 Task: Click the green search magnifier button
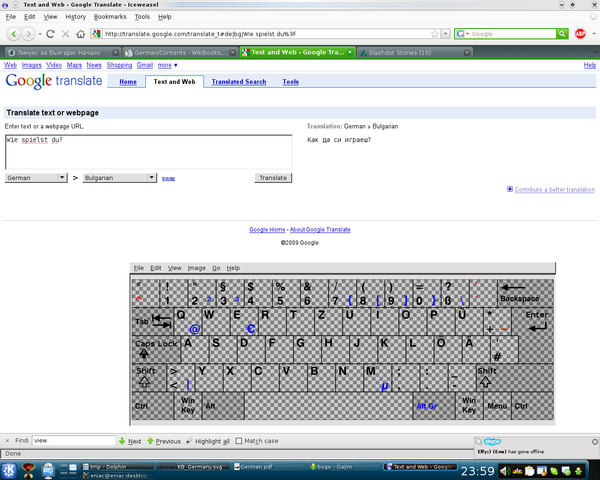click(x=562, y=34)
